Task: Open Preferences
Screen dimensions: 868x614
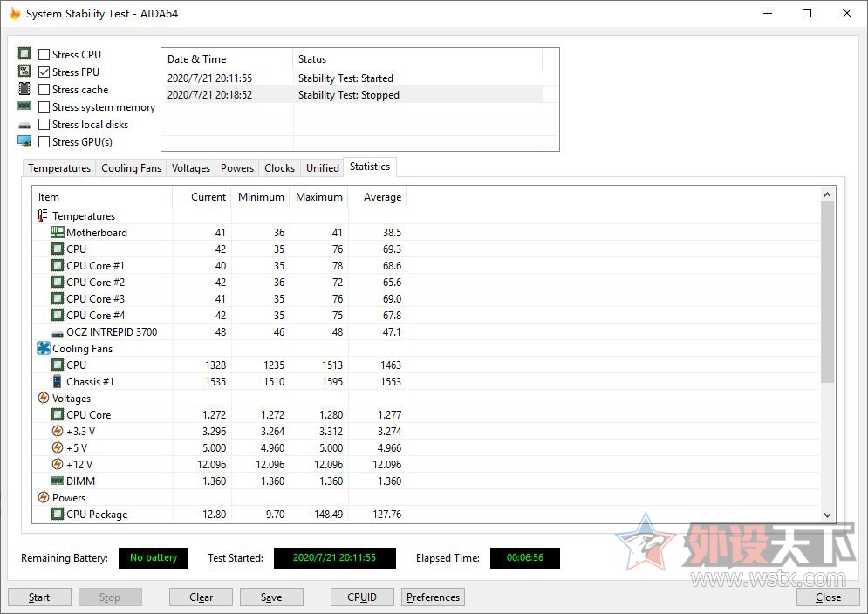Action: tap(433, 597)
